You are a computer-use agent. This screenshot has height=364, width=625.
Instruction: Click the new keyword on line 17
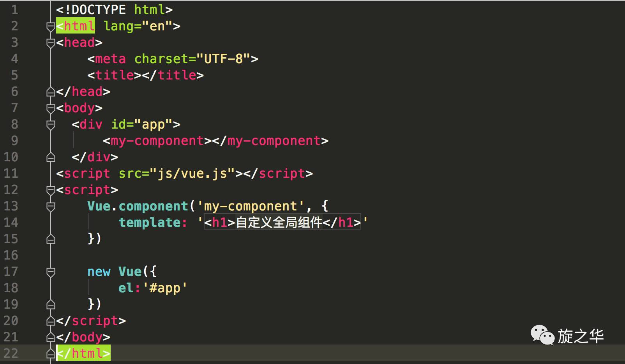pyautogui.click(x=99, y=272)
